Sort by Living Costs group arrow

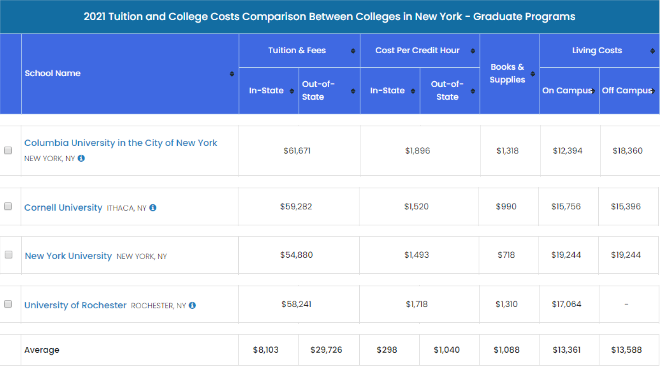click(x=653, y=51)
